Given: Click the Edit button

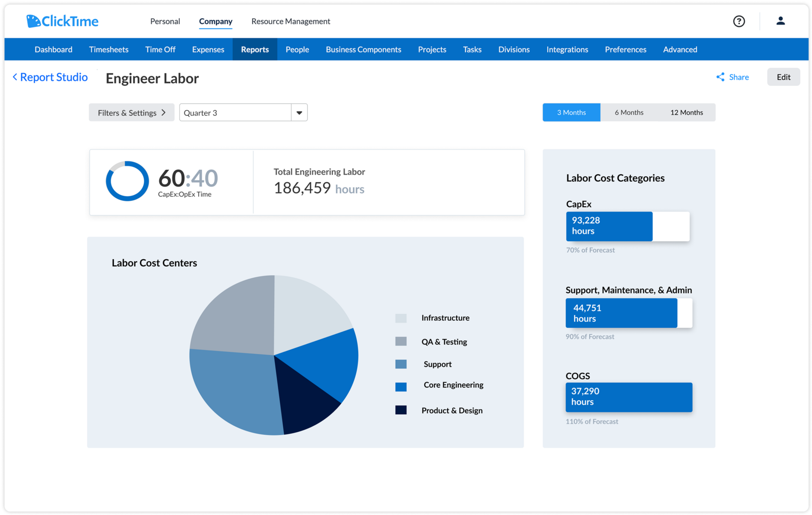Looking at the screenshot, I should [x=783, y=77].
